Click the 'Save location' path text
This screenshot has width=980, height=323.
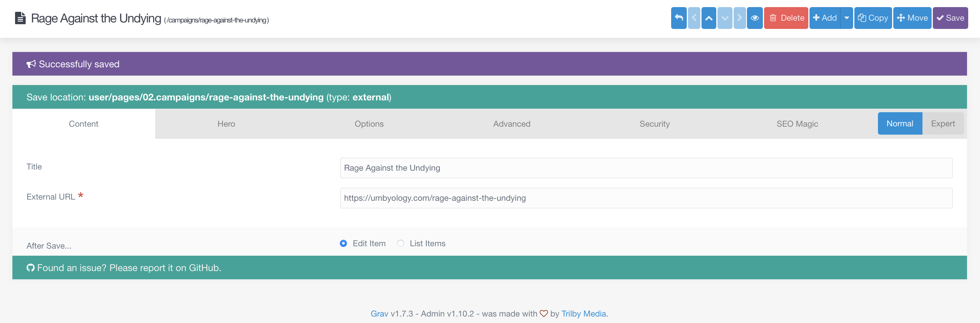[206, 97]
